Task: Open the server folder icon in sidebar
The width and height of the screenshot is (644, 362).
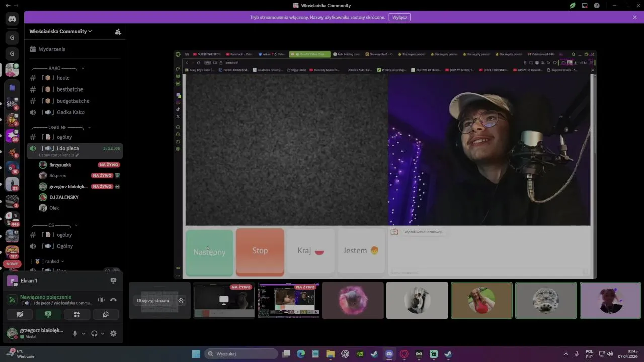Action: pos(12,87)
